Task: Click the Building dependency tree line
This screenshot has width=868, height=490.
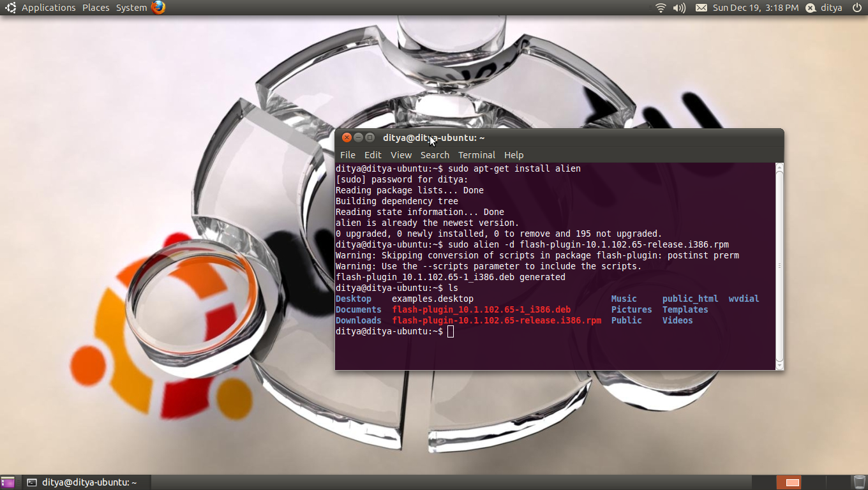Action: point(397,201)
